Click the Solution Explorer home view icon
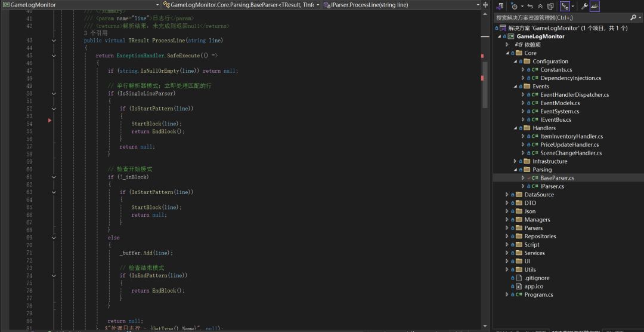This screenshot has height=332, width=644. 500,6
